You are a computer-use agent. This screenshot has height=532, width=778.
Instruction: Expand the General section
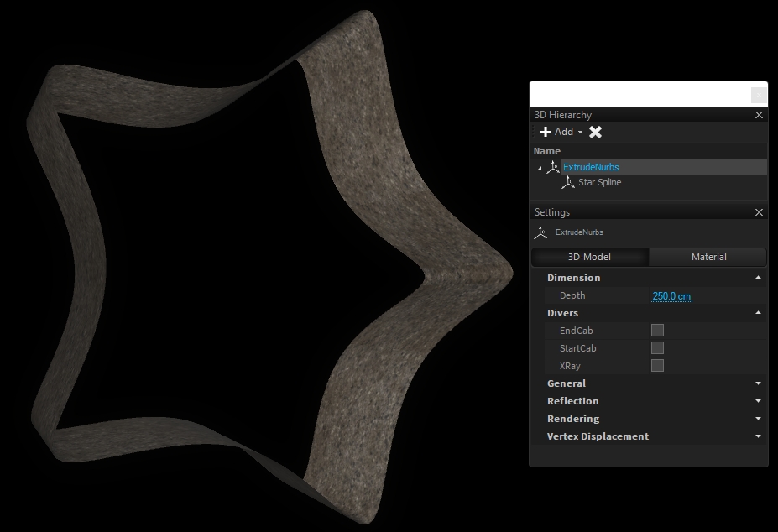point(758,383)
